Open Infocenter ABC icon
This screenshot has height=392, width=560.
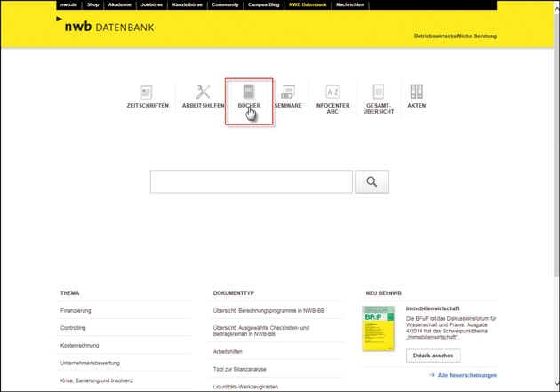(332, 92)
